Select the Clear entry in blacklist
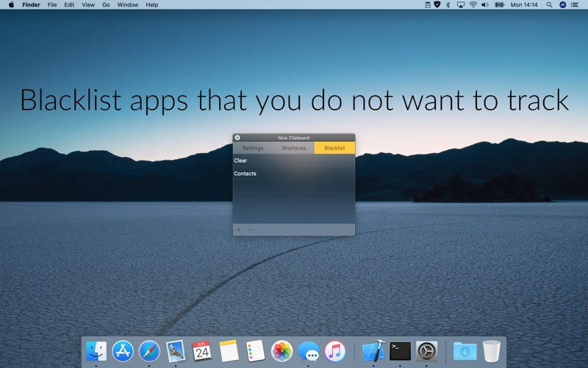 coord(241,160)
